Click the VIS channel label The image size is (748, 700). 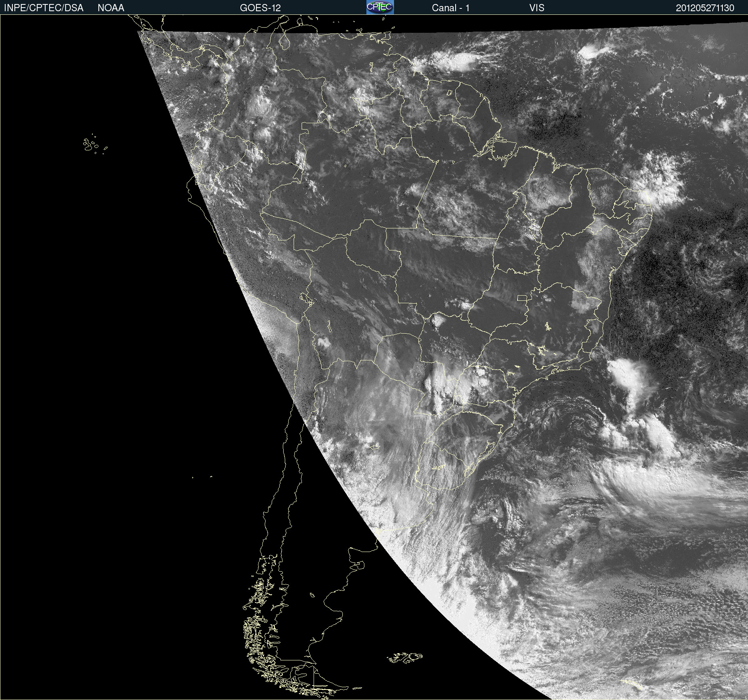[537, 8]
